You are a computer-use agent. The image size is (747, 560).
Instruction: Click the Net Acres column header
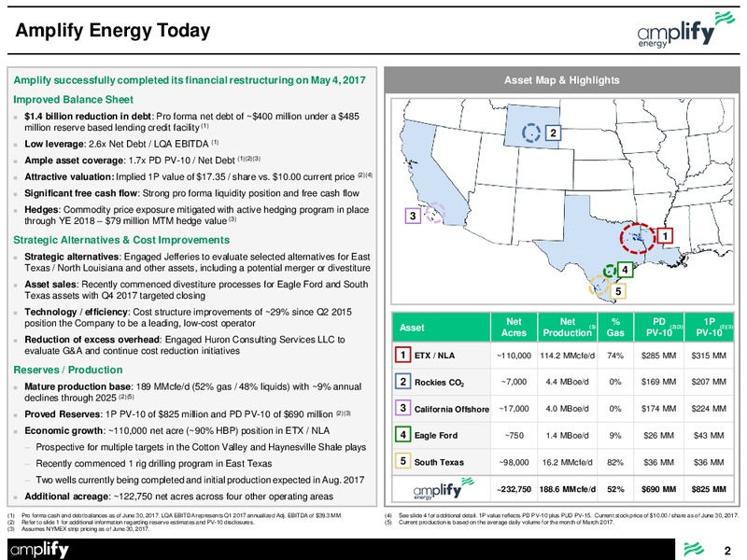click(514, 328)
